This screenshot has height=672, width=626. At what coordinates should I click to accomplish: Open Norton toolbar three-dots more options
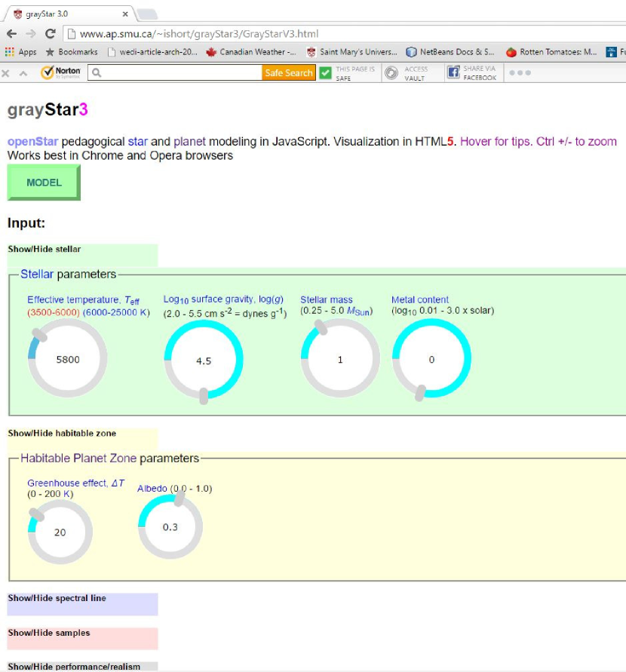point(520,72)
